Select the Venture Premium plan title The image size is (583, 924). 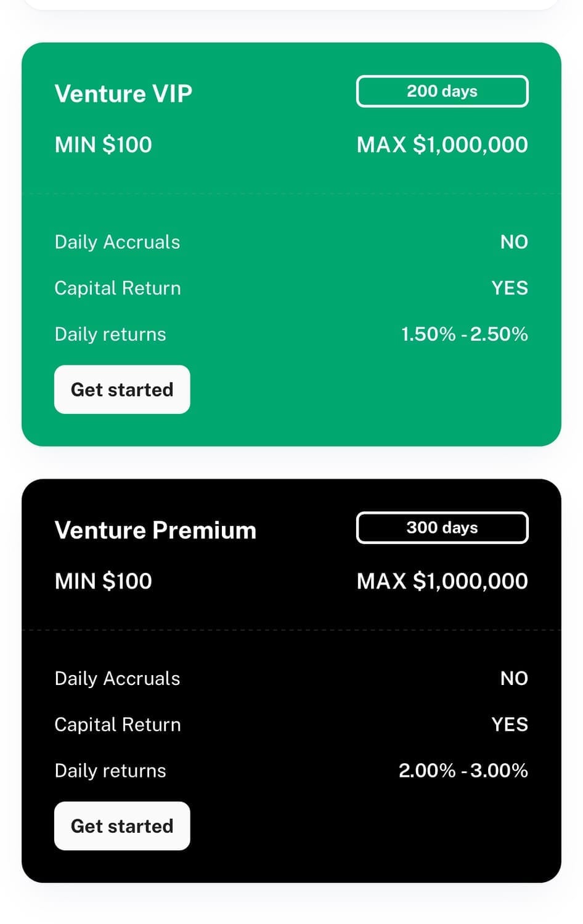coord(155,530)
